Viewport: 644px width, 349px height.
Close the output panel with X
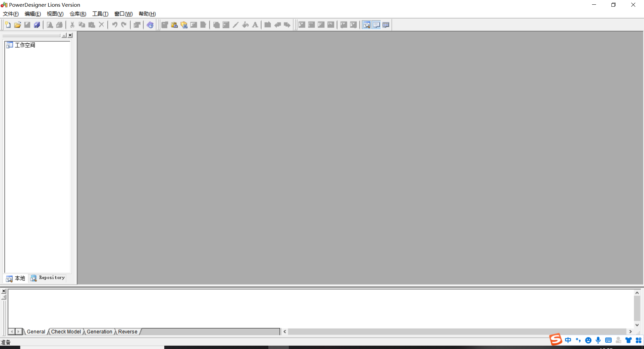[x=4, y=291]
